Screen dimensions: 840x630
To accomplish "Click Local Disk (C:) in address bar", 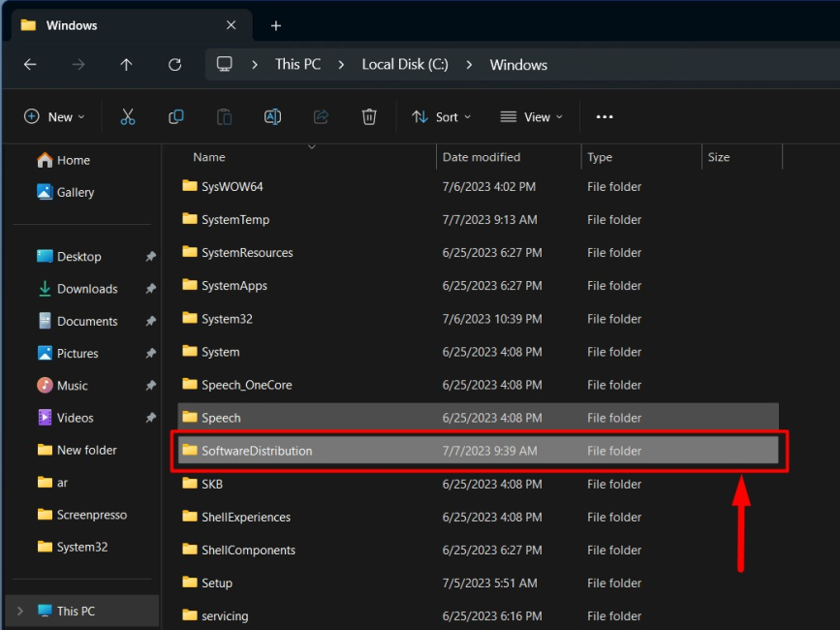I will (x=406, y=65).
